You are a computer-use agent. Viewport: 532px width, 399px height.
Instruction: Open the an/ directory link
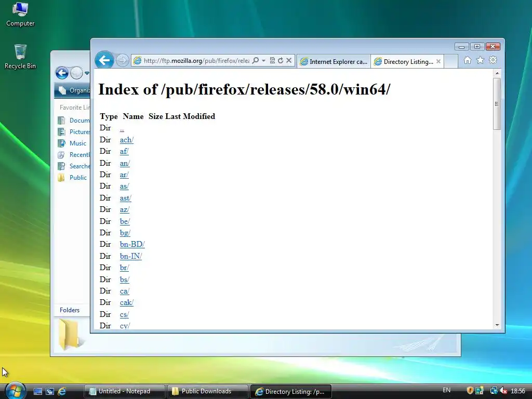(125, 163)
